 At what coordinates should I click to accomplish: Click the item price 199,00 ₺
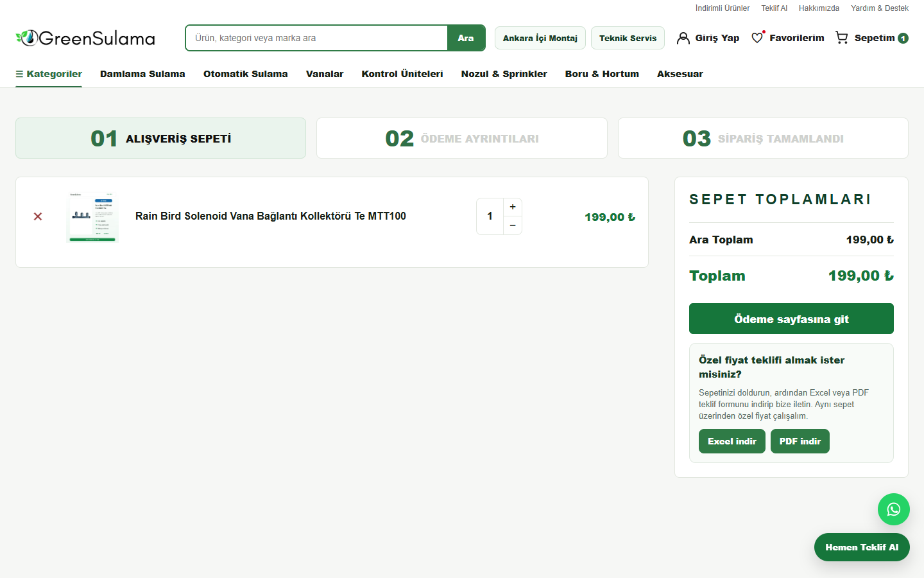610,217
